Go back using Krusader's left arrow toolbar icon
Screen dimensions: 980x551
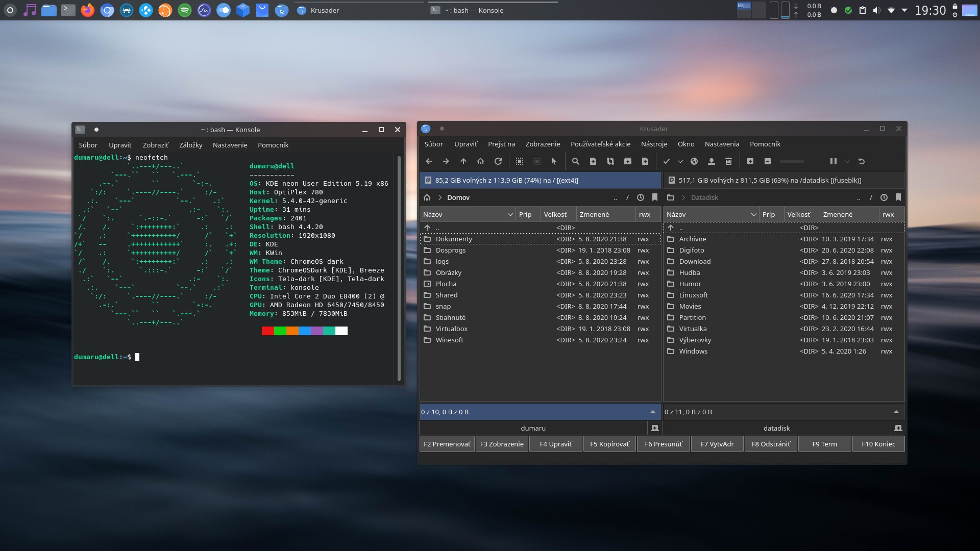click(429, 161)
